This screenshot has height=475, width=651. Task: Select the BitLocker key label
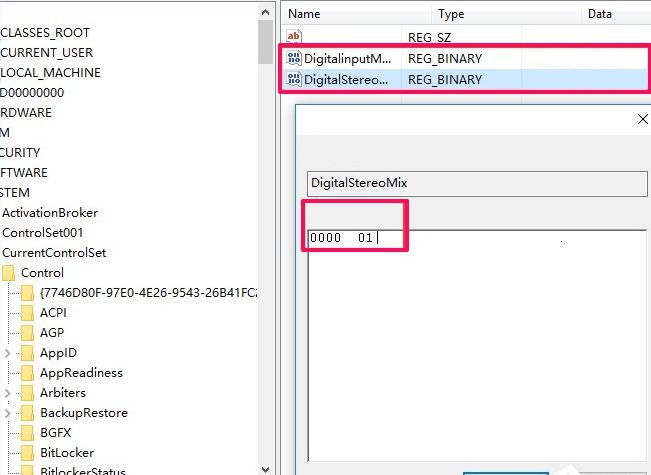coord(67,453)
